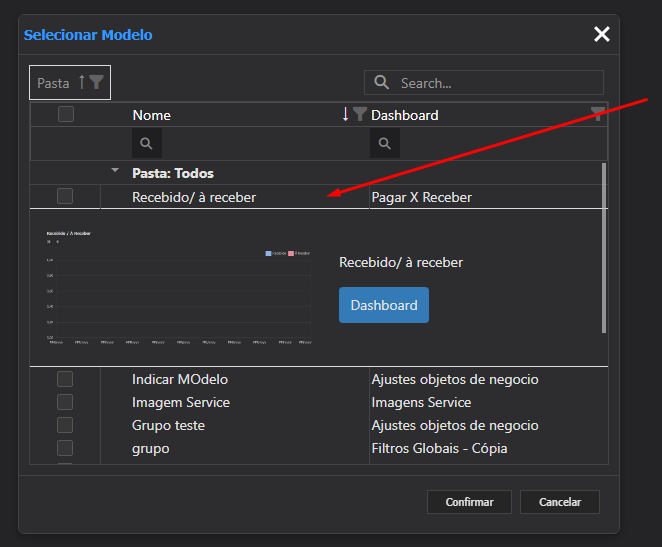
Task: Check the Recebido/ à receber row checkbox
Action: (65, 196)
